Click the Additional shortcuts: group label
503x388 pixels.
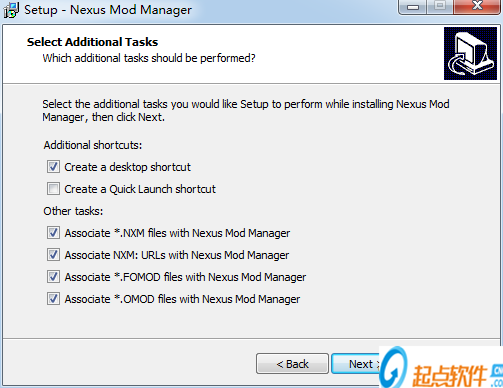click(93, 145)
